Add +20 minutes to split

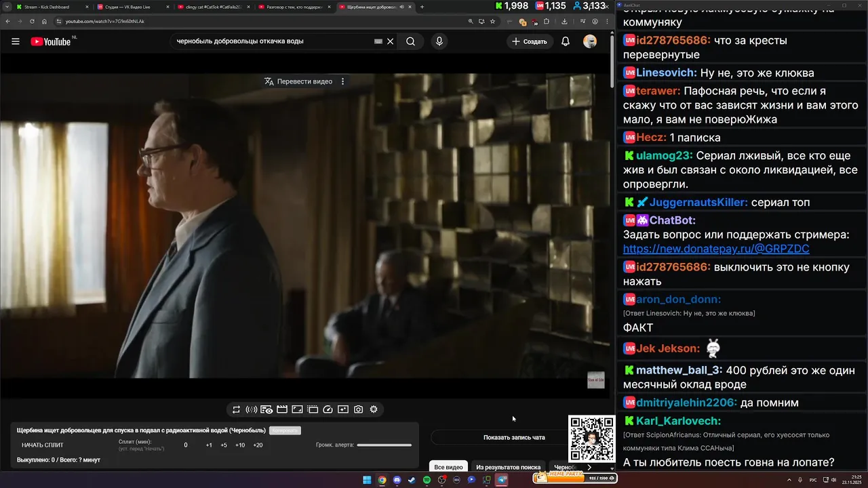[x=258, y=445]
